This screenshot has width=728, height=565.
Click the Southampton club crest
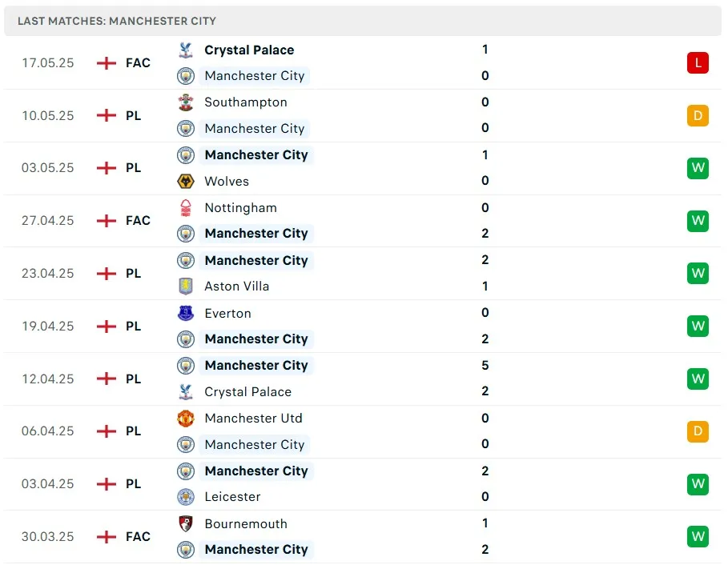point(186,102)
